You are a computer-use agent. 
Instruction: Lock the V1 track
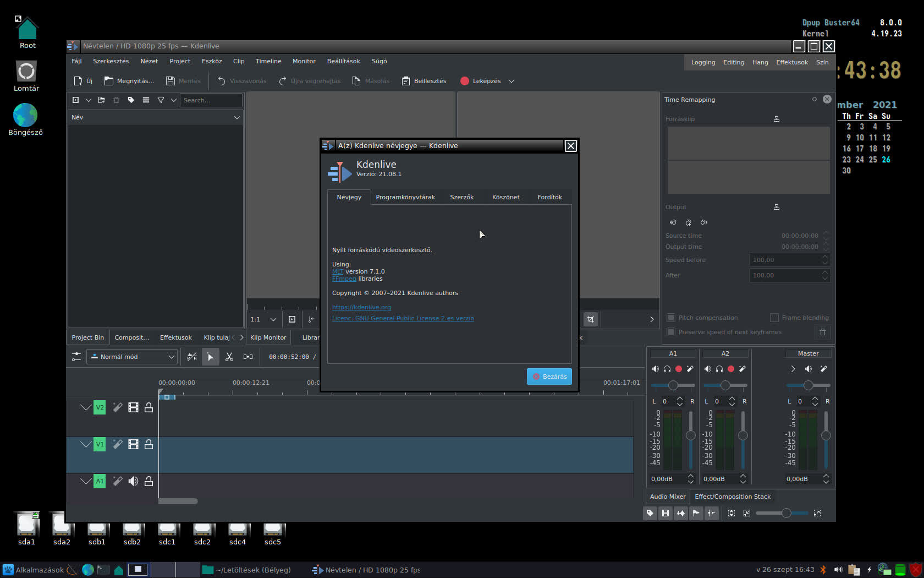pyautogui.click(x=148, y=444)
